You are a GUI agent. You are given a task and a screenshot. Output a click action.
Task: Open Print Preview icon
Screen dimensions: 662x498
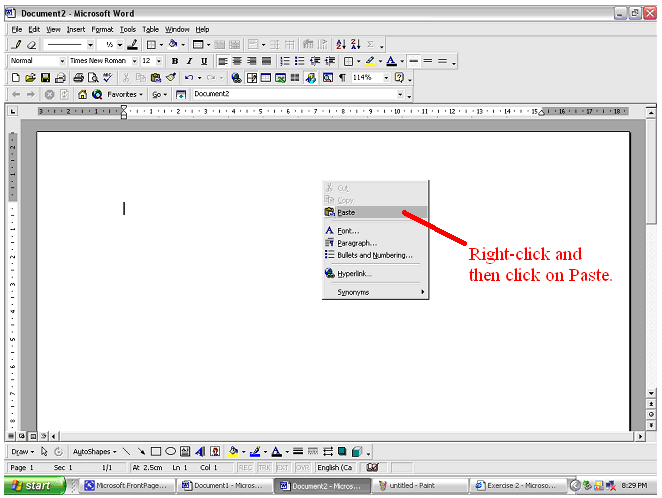click(93, 78)
